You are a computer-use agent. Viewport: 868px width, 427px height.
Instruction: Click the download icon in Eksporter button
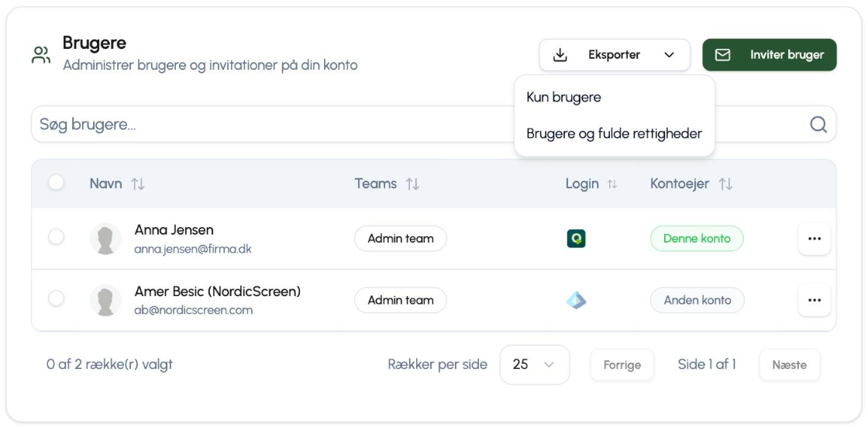pos(560,55)
